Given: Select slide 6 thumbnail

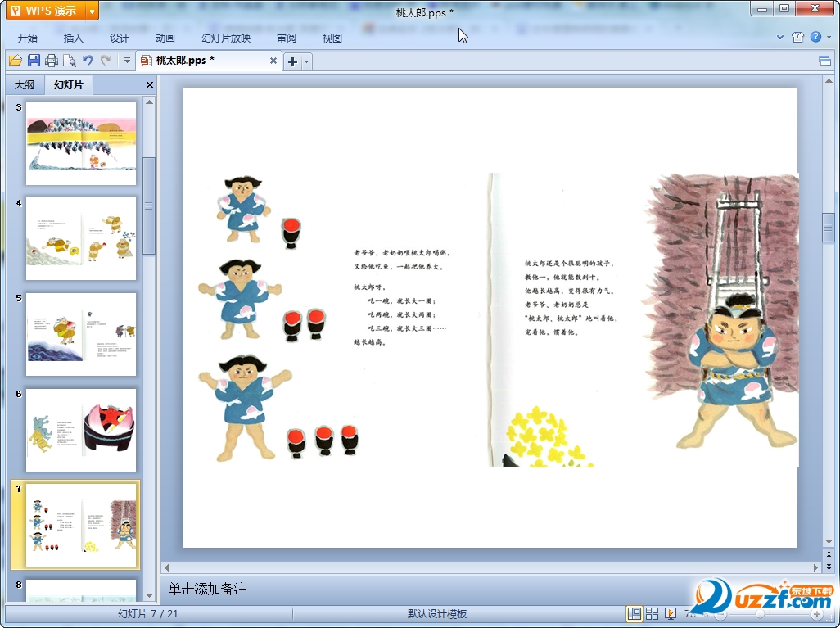Looking at the screenshot, I should [81, 430].
